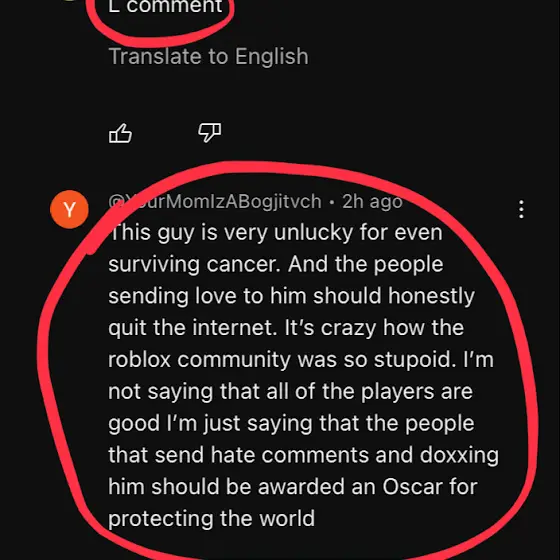This screenshot has width=560, height=560.
Task: Click the line "good I'm just saying that the people"
Action: [291, 424]
